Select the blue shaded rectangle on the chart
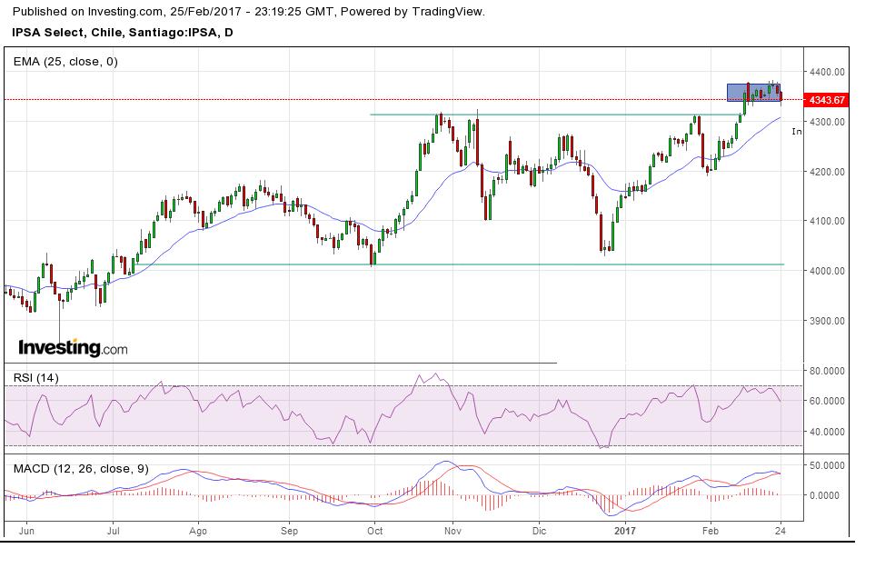895x588 pixels. (754, 93)
